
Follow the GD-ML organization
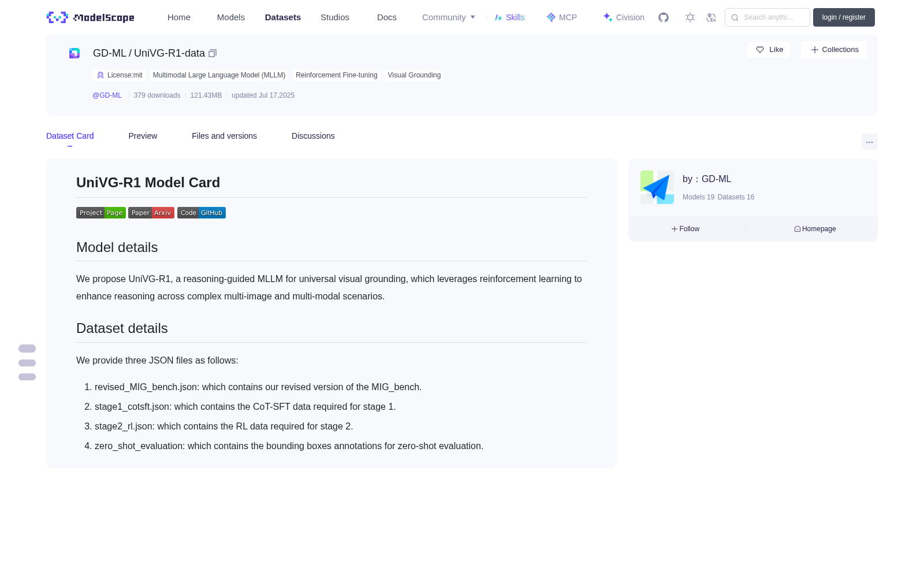685,229
